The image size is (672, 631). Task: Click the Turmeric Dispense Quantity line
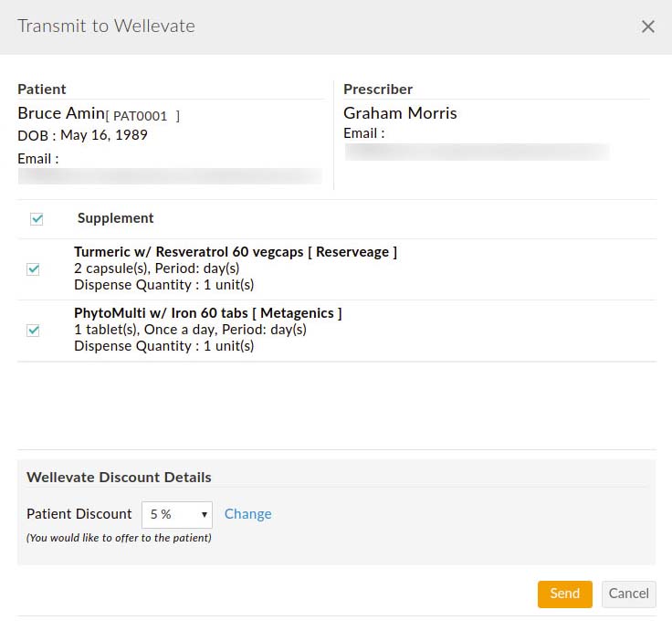(x=163, y=285)
